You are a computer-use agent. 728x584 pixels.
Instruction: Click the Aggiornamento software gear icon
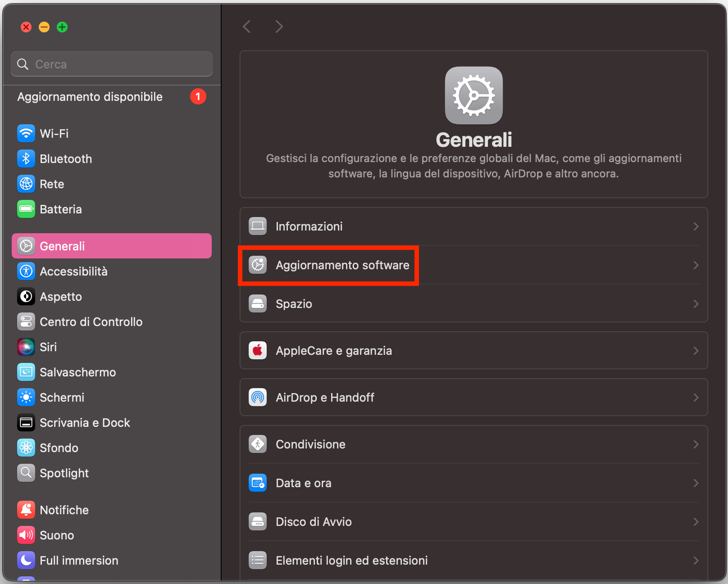258,265
